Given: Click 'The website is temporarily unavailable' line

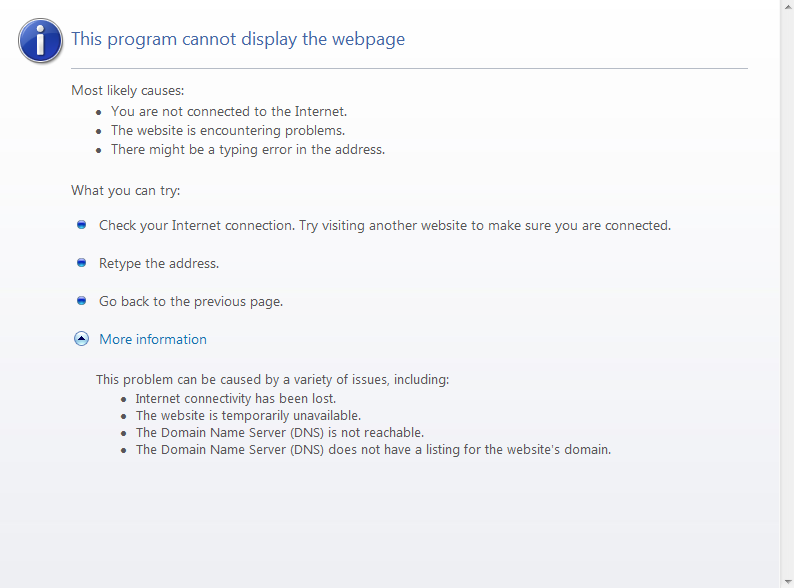Looking at the screenshot, I should [248, 415].
